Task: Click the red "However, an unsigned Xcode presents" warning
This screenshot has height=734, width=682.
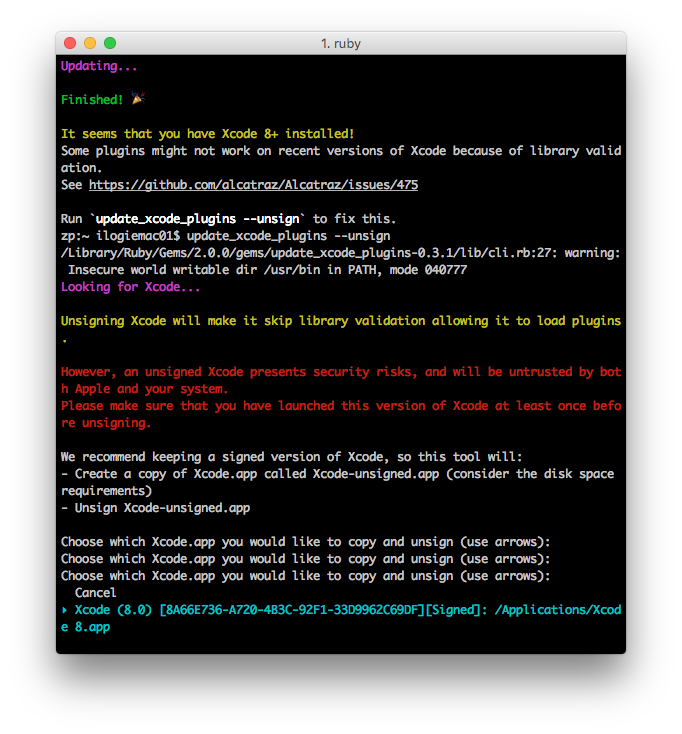Action: [x=341, y=372]
